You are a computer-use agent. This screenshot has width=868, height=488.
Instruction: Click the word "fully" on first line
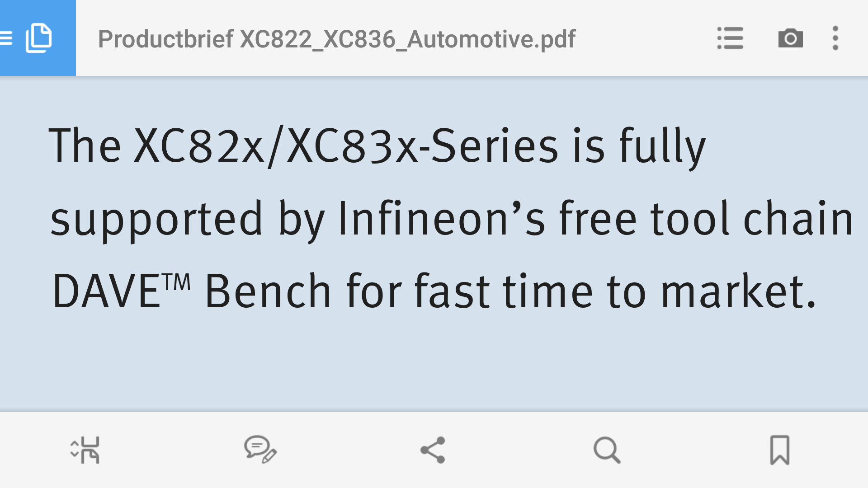[x=662, y=146]
